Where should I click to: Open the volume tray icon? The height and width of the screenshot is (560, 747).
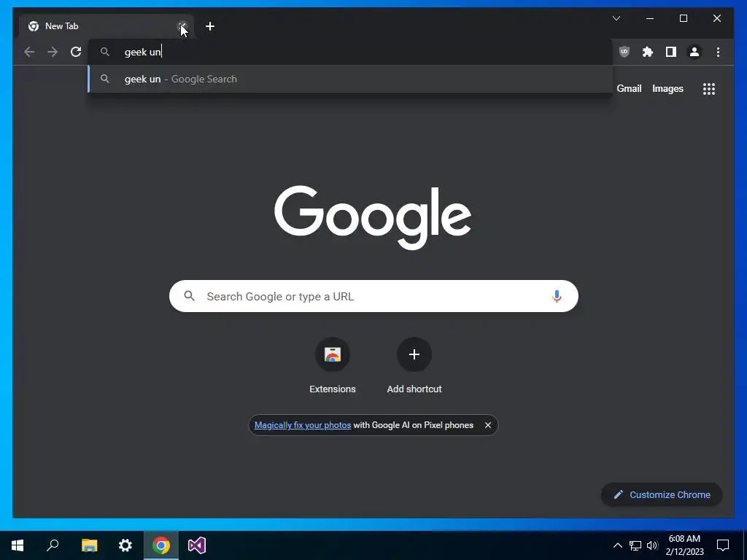[652, 545]
